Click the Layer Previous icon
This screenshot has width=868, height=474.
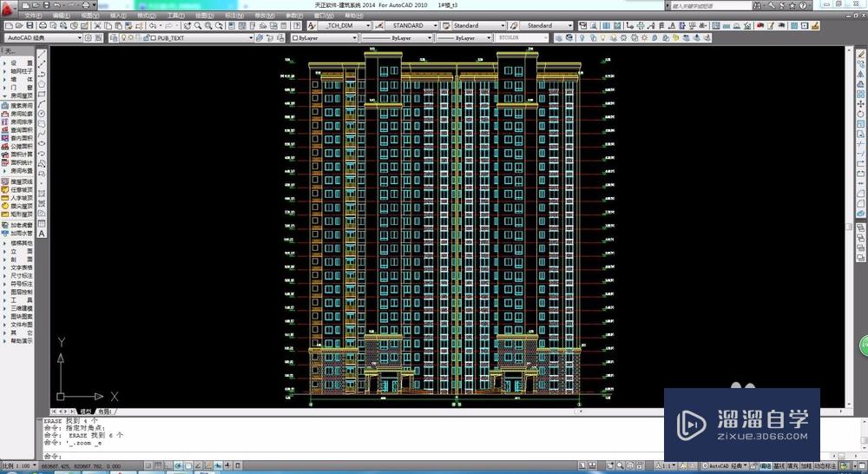pos(270,37)
